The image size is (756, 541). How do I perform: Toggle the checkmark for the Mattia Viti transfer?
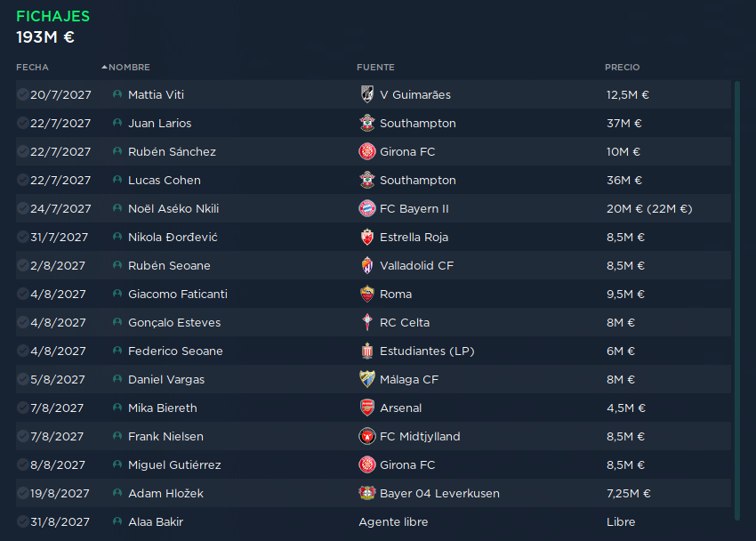point(22,94)
